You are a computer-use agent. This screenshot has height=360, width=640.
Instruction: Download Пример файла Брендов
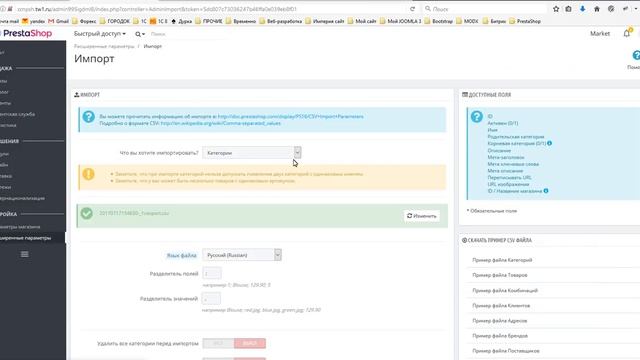(500, 336)
